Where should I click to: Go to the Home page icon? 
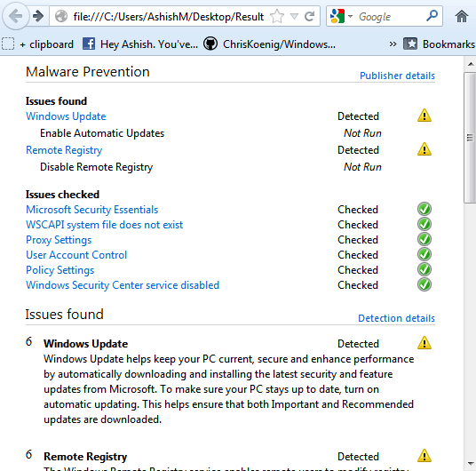coord(462,16)
